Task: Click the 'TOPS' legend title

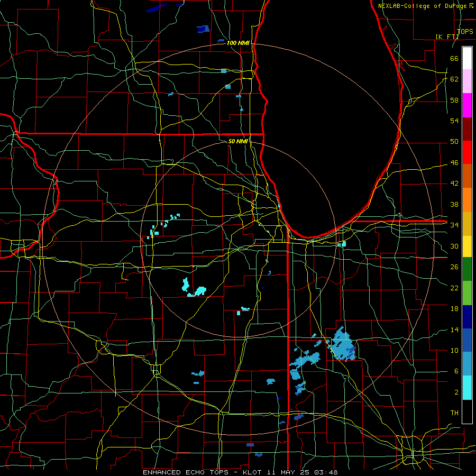Action: [465, 31]
